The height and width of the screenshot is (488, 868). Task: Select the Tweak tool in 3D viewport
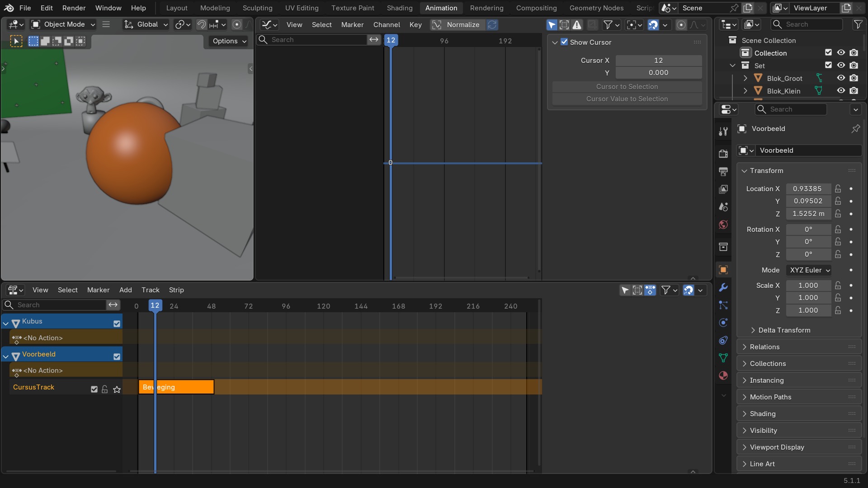pyautogui.click(x=16, y=42)
